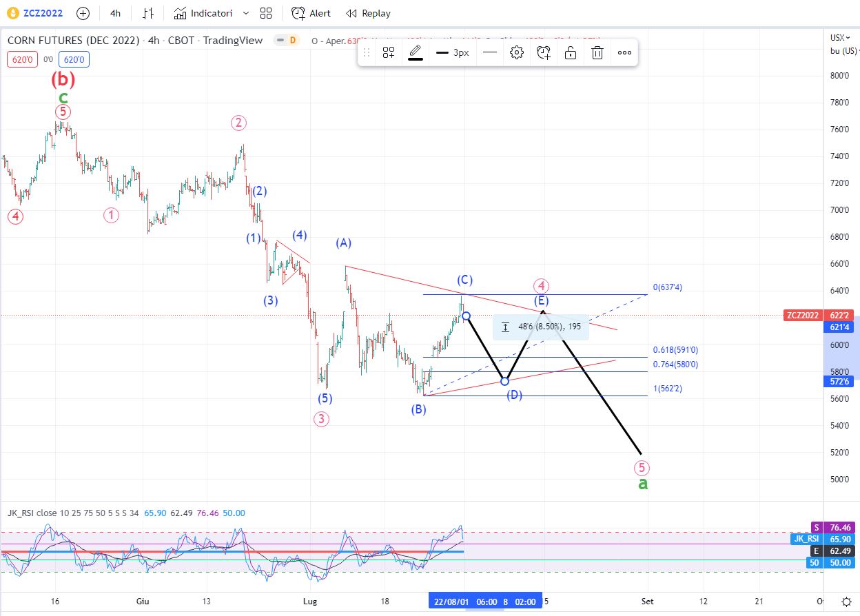Open chart settings gear at bottom right
The image size is (860, 616).
point(846,602)
